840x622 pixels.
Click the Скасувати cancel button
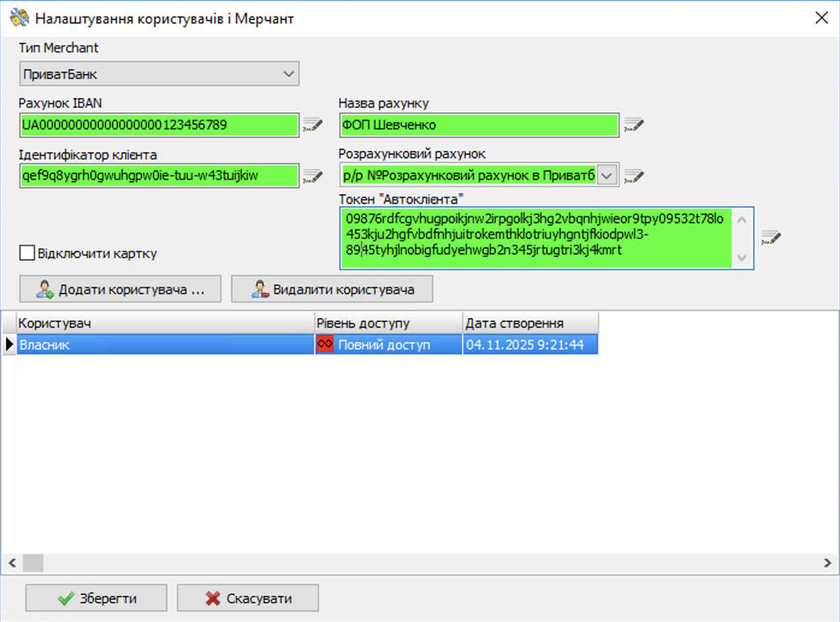tap(248, 599)
